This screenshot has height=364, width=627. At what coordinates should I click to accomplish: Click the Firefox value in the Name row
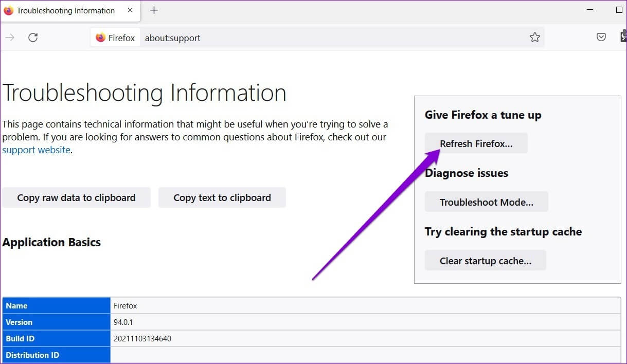pos(126,306)
